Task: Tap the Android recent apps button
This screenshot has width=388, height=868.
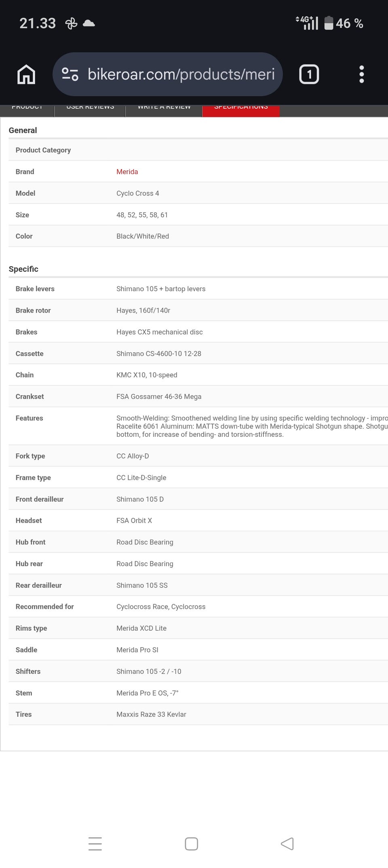Action: (95, 843)
